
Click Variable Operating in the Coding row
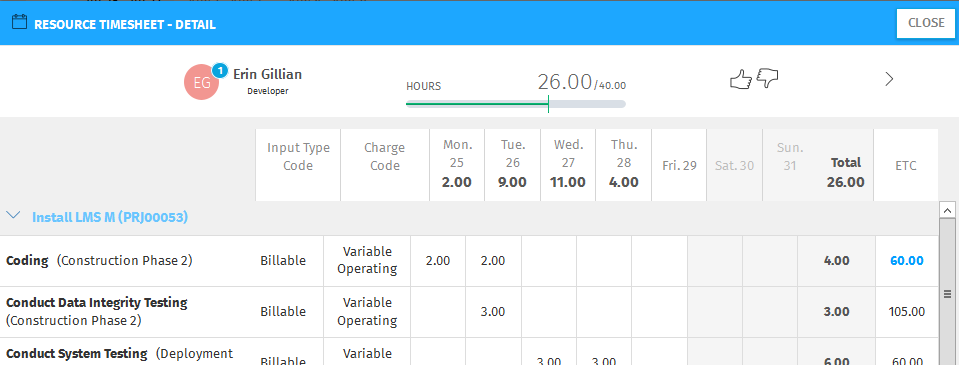[x=367, y=260]
